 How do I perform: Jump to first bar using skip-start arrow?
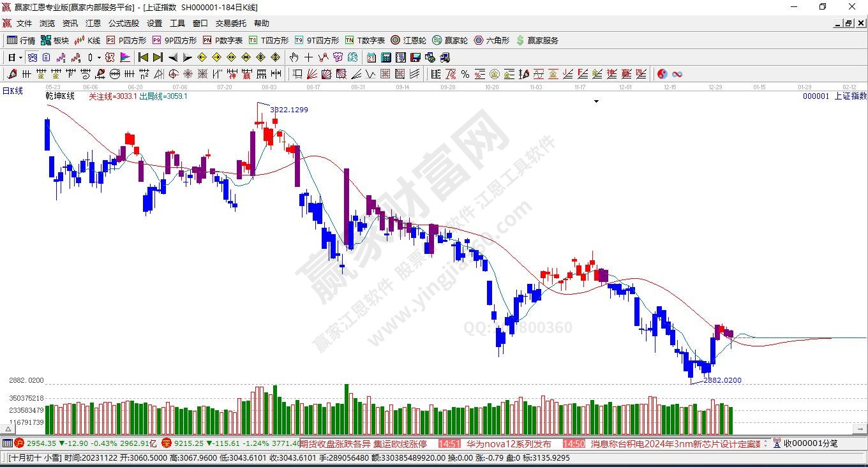pyautogui.click(x=144, y=57)
